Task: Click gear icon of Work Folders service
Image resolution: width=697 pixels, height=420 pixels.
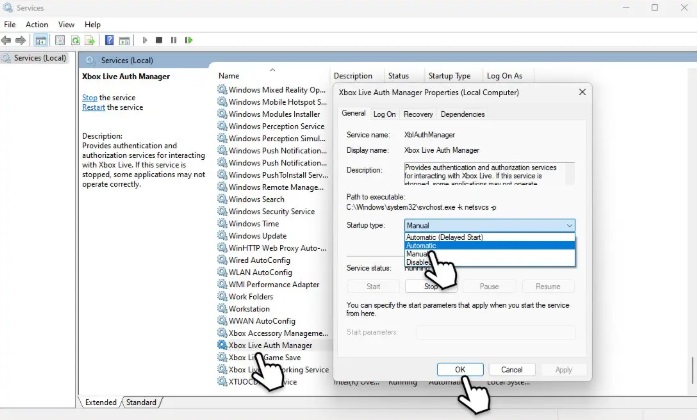Action: pos(222,296)
